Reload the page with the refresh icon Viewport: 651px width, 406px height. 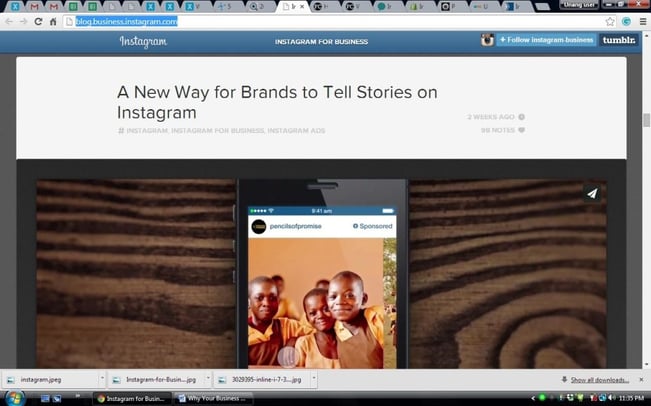pos(38,21)
